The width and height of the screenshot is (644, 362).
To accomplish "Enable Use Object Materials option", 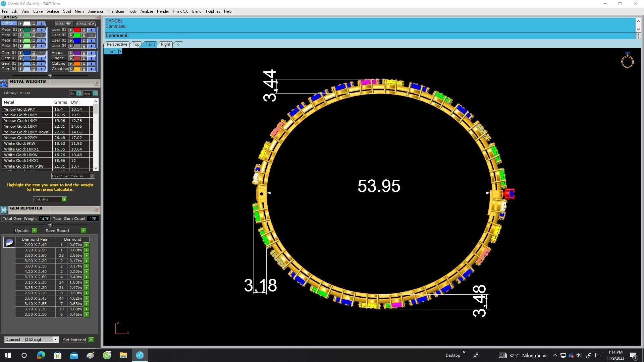I will pyautogui.click(x=92, y=176).
